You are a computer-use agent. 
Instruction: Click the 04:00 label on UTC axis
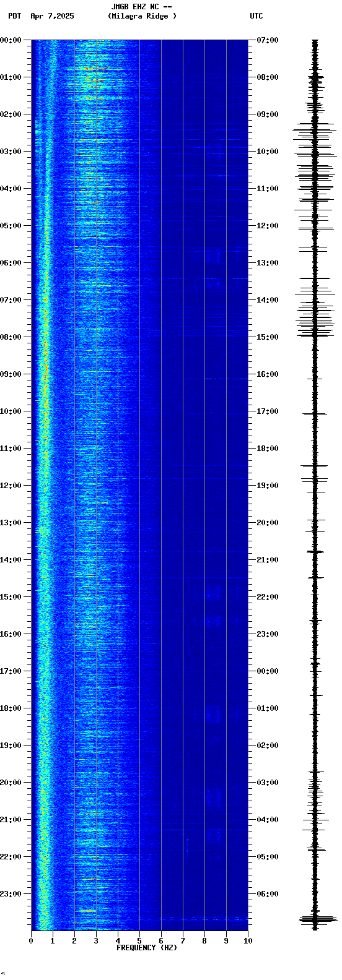[x=268, y=820]
